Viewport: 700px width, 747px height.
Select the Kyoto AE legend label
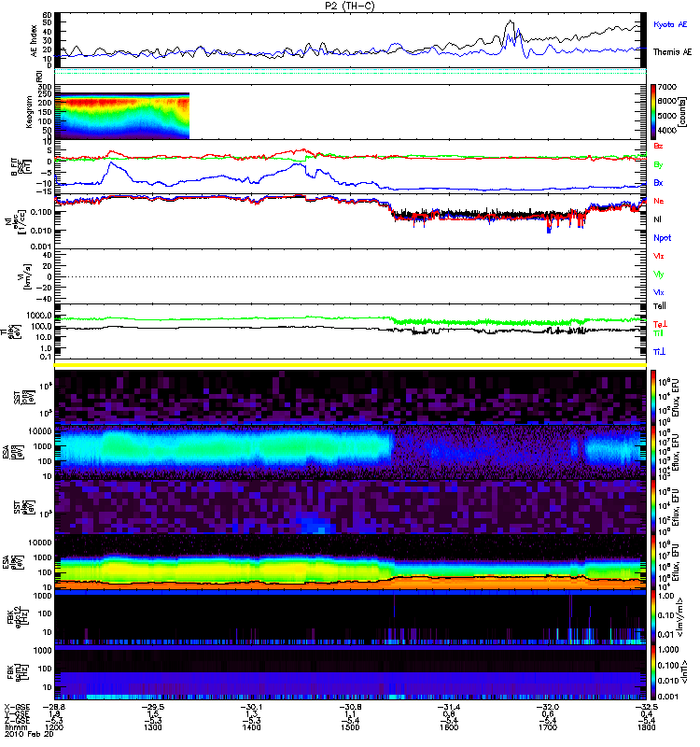tap(670, 24)
